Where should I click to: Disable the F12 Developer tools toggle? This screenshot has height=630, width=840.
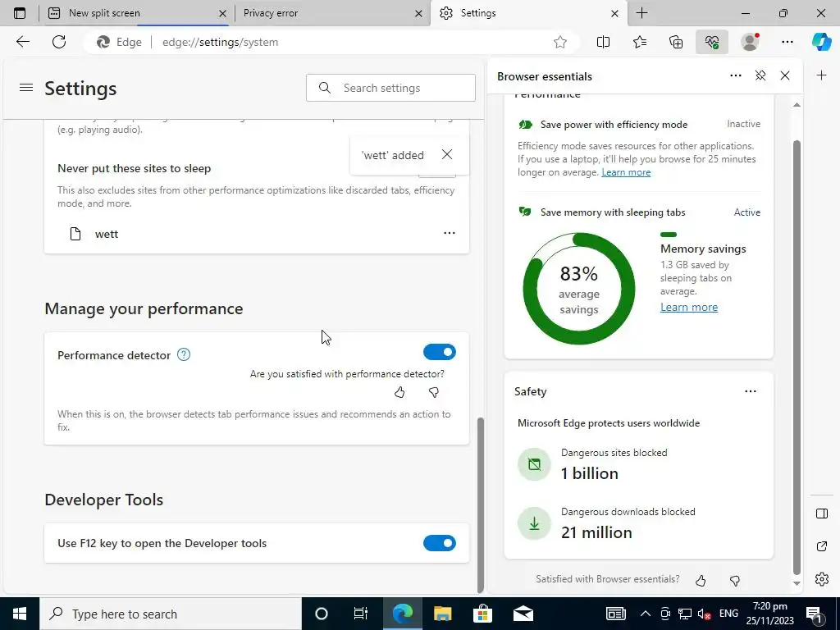point(440,543)
